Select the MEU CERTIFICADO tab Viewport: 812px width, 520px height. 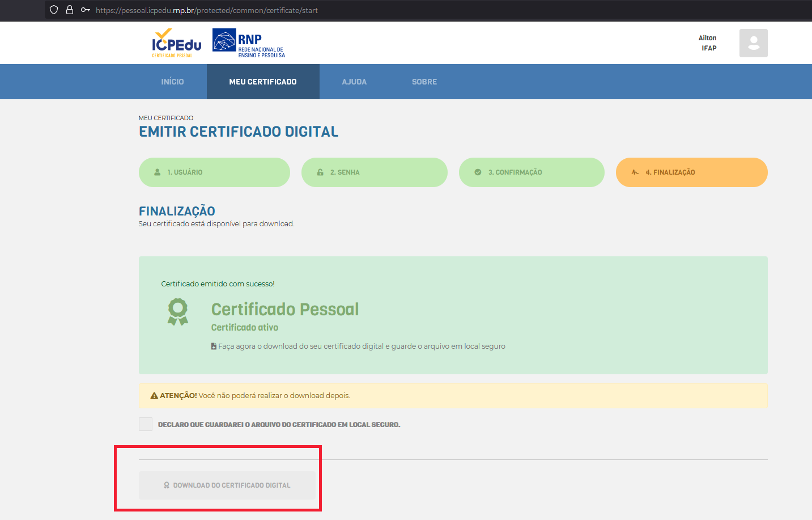pyautogui.click(x=263, y=82)
